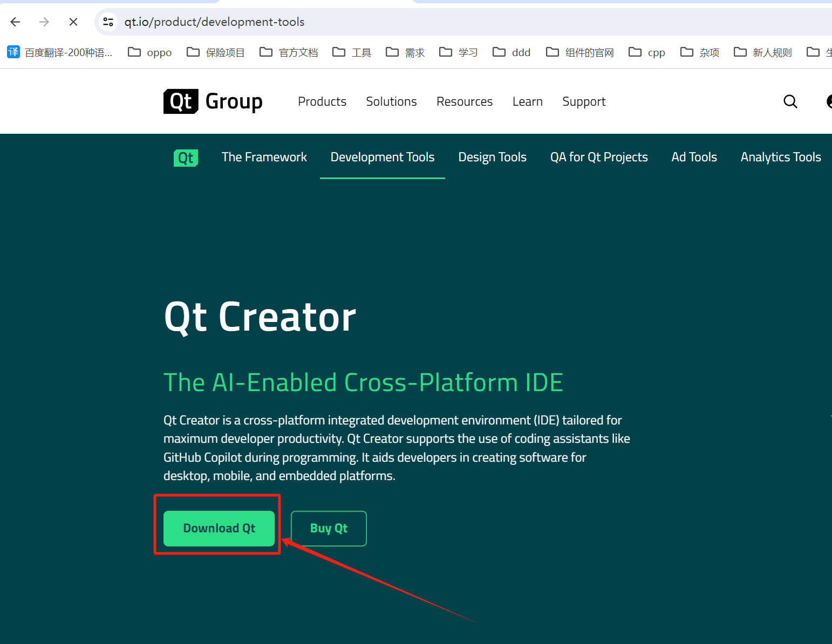Click the Qt Creator heading
Screen dimensions: 832x644
click(260, 317)
